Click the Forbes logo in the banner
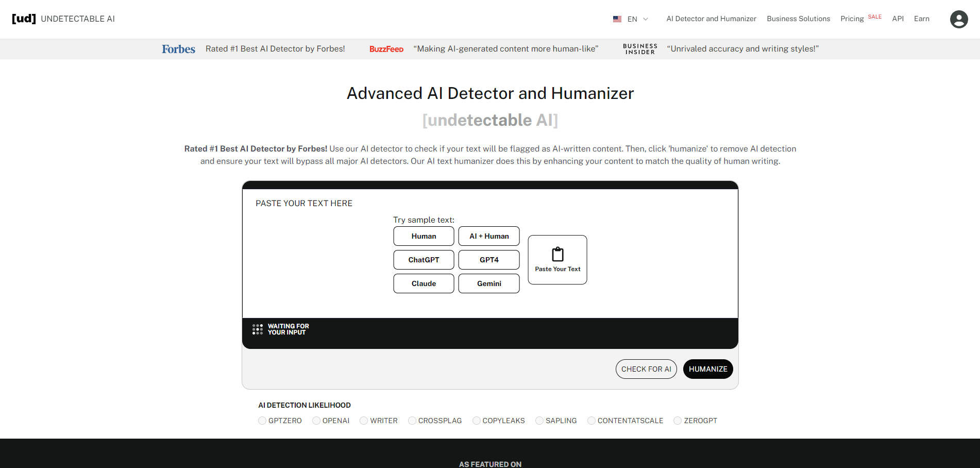Screen dimensions: 980x468 pyautogui.click(x=178, y=48)
